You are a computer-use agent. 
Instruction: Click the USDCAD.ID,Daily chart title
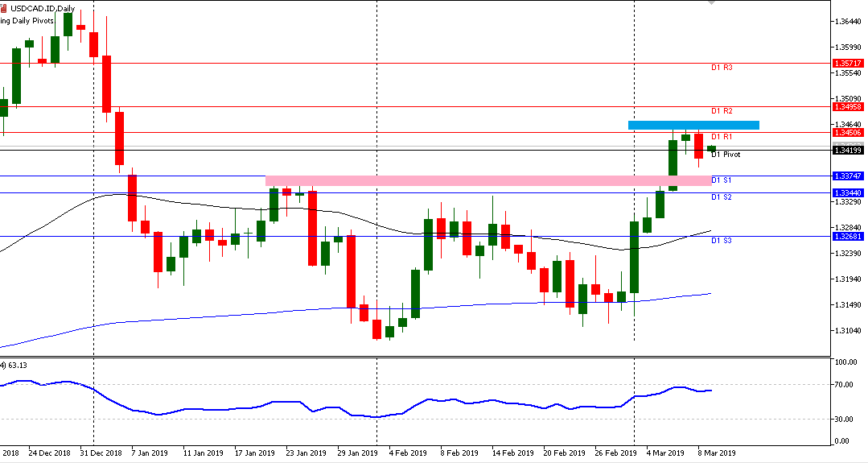[x=43, y=9]
